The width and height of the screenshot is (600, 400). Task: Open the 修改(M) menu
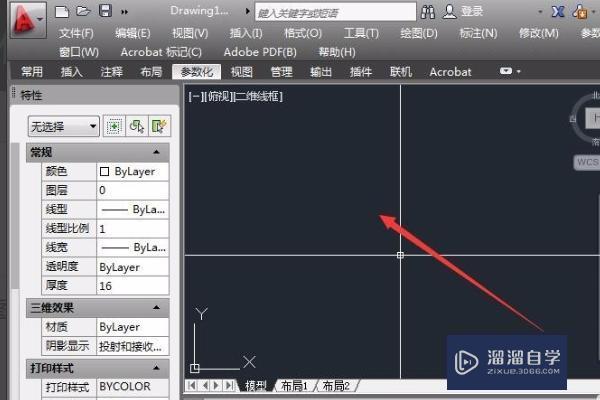pyautogui.click(x=538, y=33)
